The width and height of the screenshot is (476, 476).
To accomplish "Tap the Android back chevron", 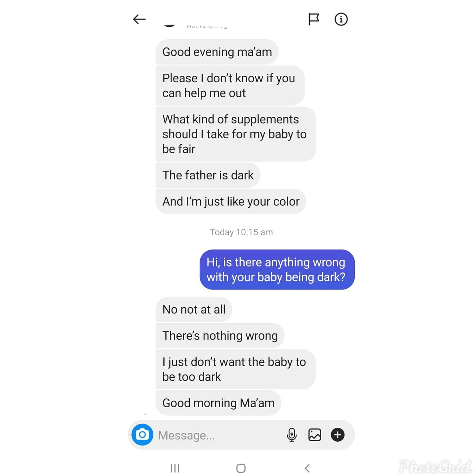I will (307, 468).
